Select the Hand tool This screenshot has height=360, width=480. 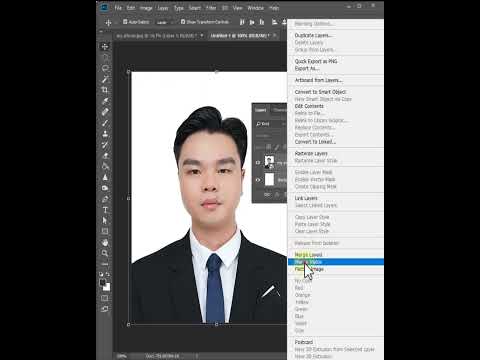(x=105, y=242)
